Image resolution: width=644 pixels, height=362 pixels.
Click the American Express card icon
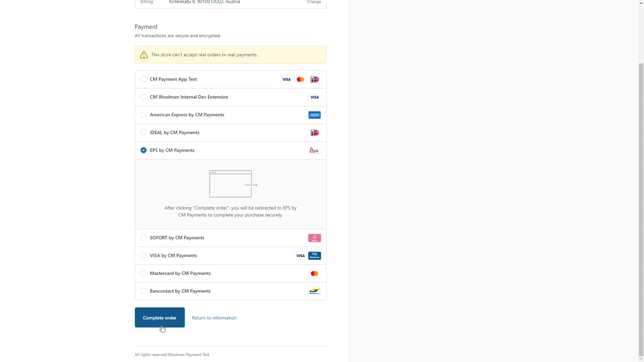tap(314, 115)
